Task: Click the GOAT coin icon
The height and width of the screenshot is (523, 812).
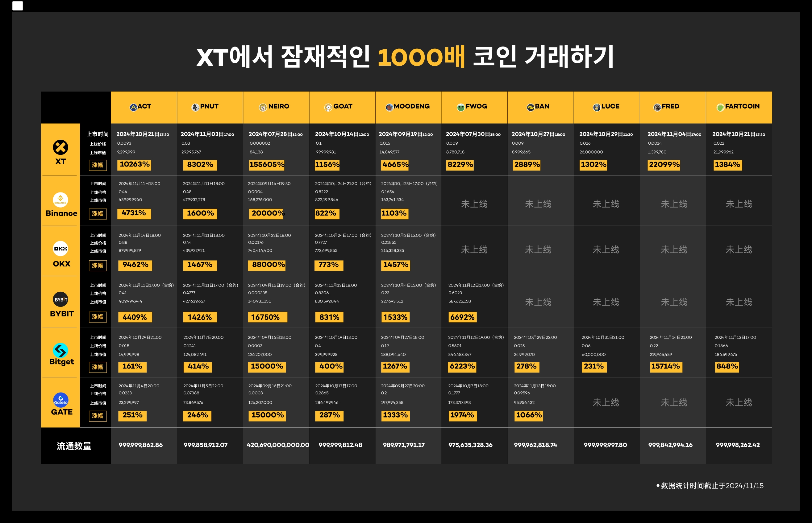Action: coord(328,108)
